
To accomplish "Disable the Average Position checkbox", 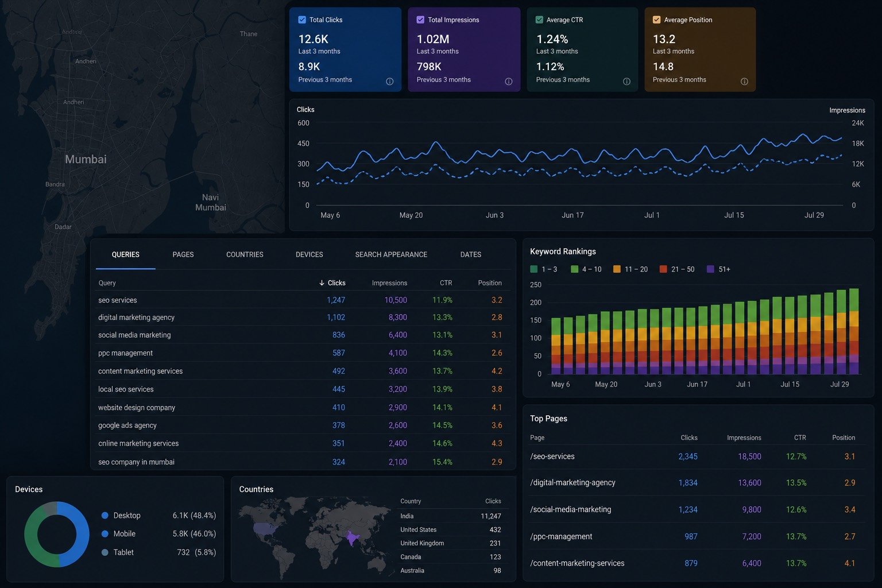I will [657, 20].
